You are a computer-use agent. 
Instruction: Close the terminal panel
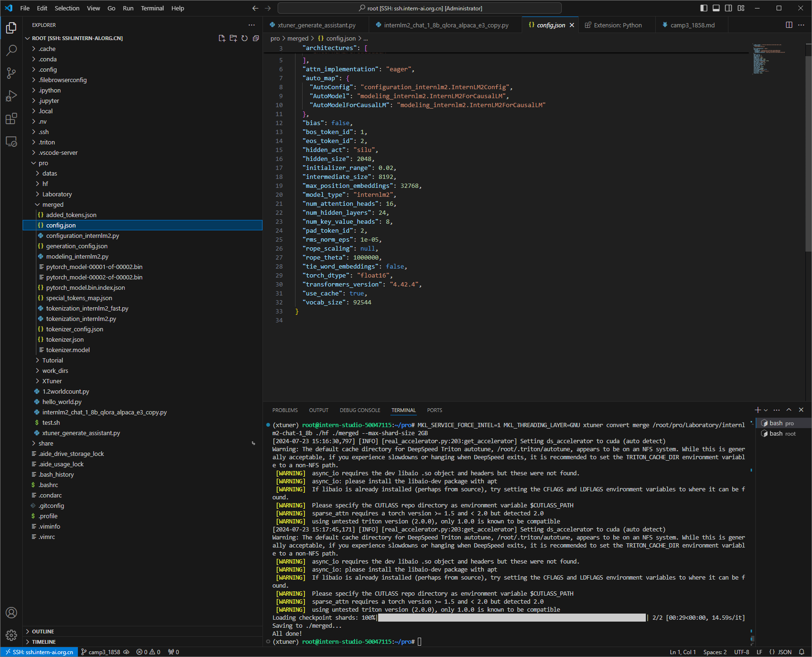tap(801, 410)
